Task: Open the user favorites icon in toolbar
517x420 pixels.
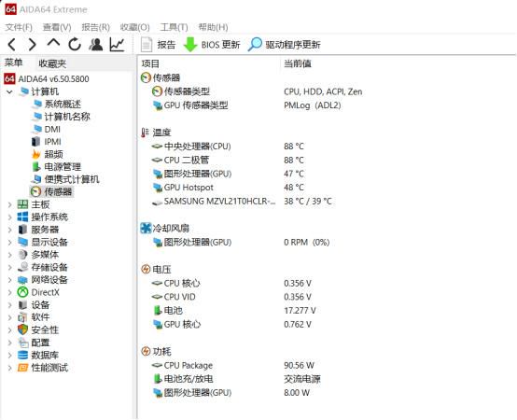Action: pyautogui.click(x=95, y=44)
